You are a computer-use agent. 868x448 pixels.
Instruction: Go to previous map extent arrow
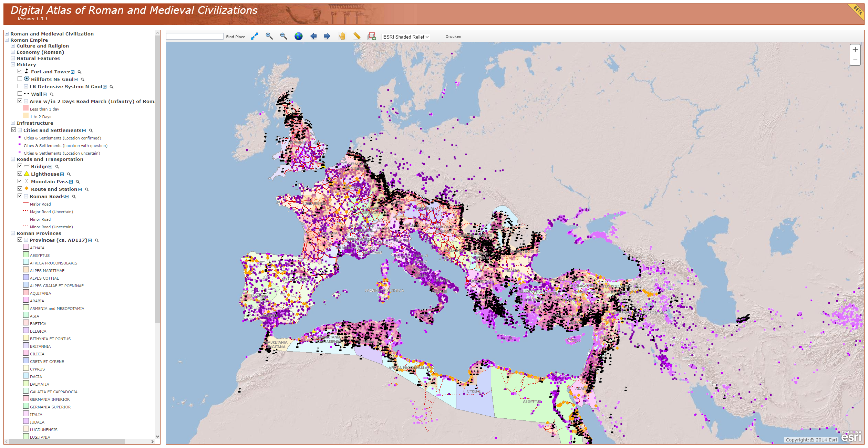tap(313, 36)
